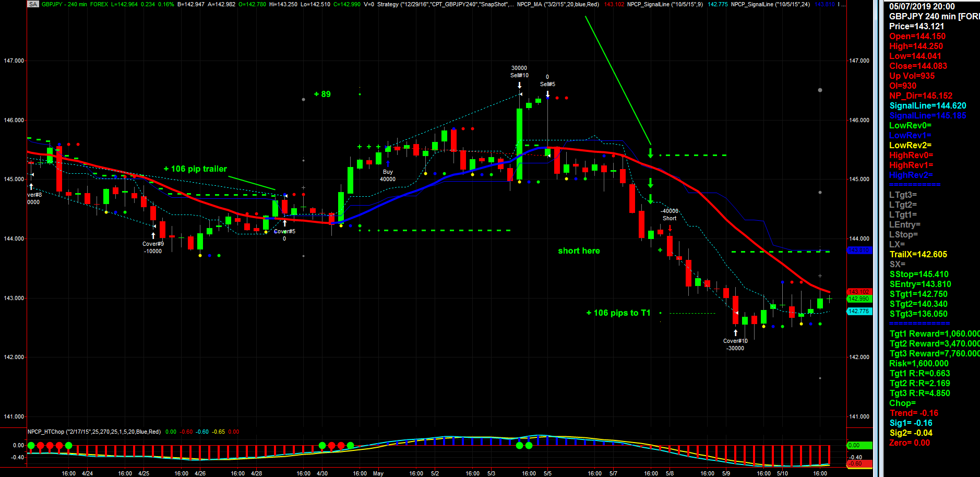Click the Tgt1 Reward row

935,333
